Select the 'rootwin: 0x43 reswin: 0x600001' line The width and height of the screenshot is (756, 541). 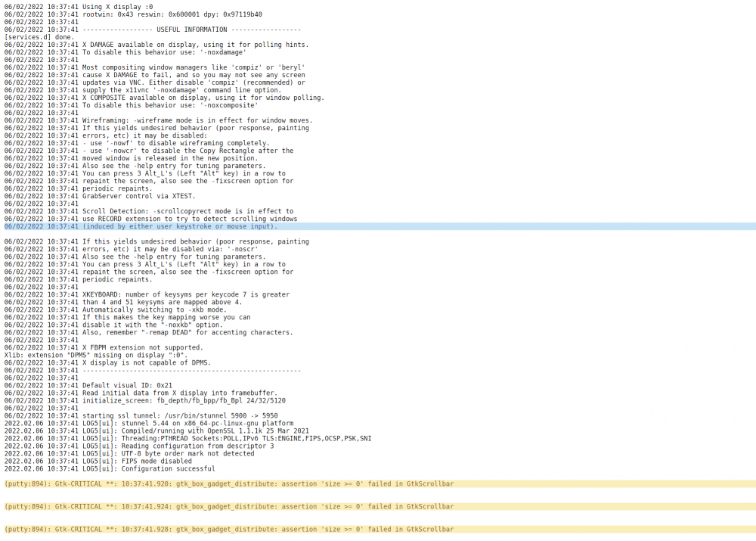click(133, 14)
